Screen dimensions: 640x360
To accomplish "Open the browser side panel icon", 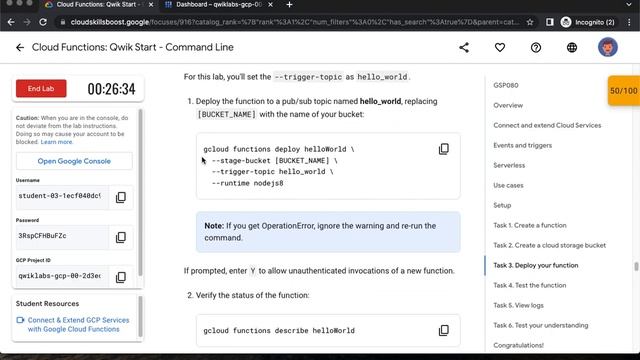I will coord(550,22).
